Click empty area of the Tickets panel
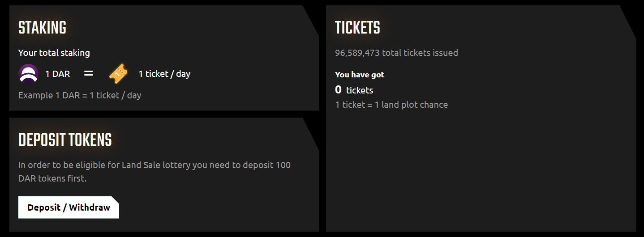 click(x=481, y=174)
